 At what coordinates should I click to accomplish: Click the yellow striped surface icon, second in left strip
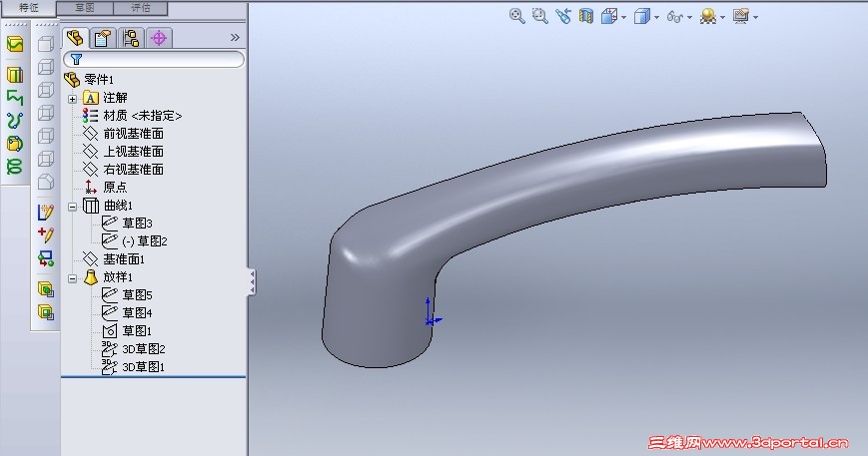click(x=15, y=74)
